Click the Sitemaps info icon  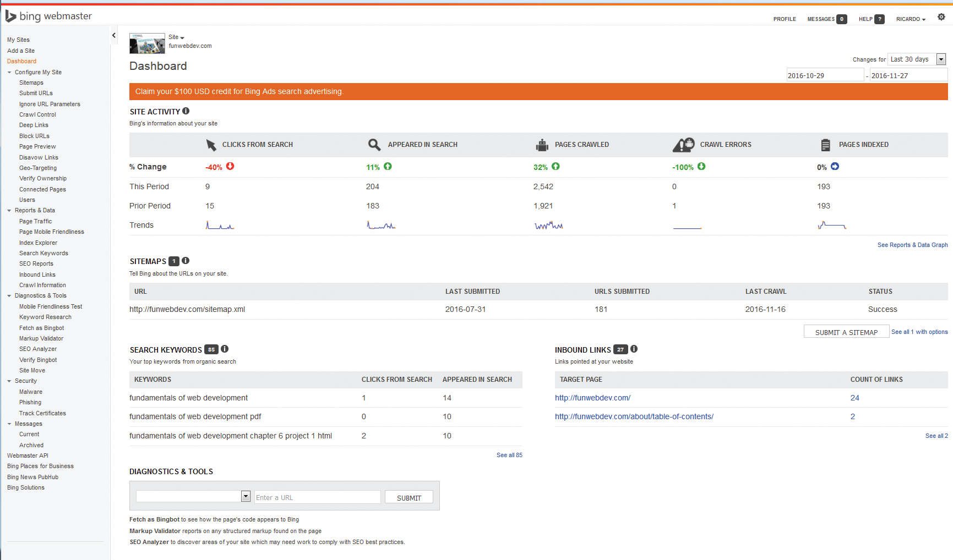tap(186, 261)
